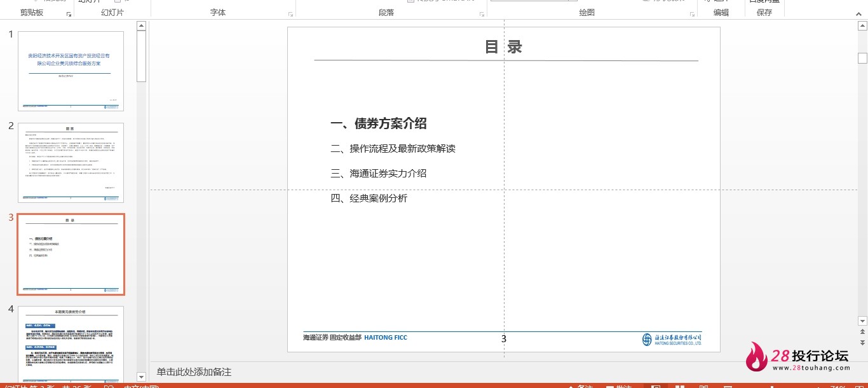Click the text 四、经典案例分析 on the slide

(x=369, y=198)
